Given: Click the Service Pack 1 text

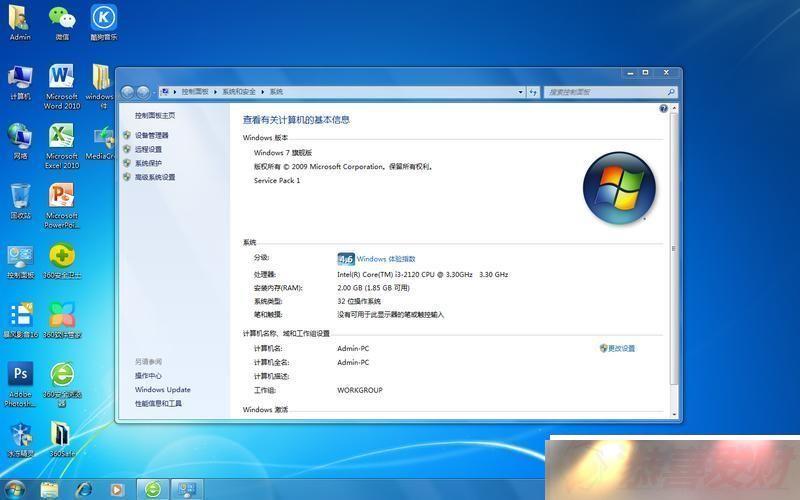Looking at the screenshot, I should (277, 180).
